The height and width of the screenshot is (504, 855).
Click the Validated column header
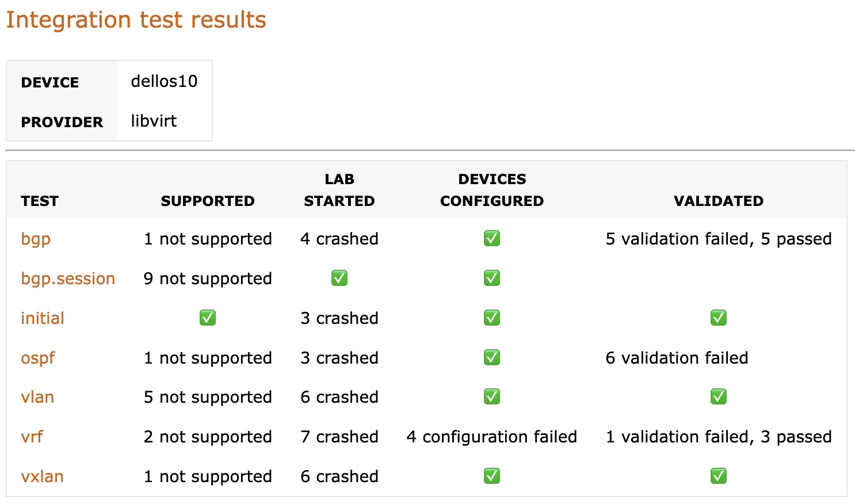coord(719,201)
